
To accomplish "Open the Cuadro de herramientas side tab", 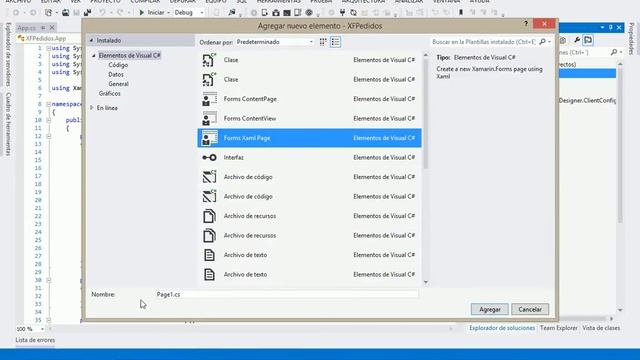I will point(8,123).
